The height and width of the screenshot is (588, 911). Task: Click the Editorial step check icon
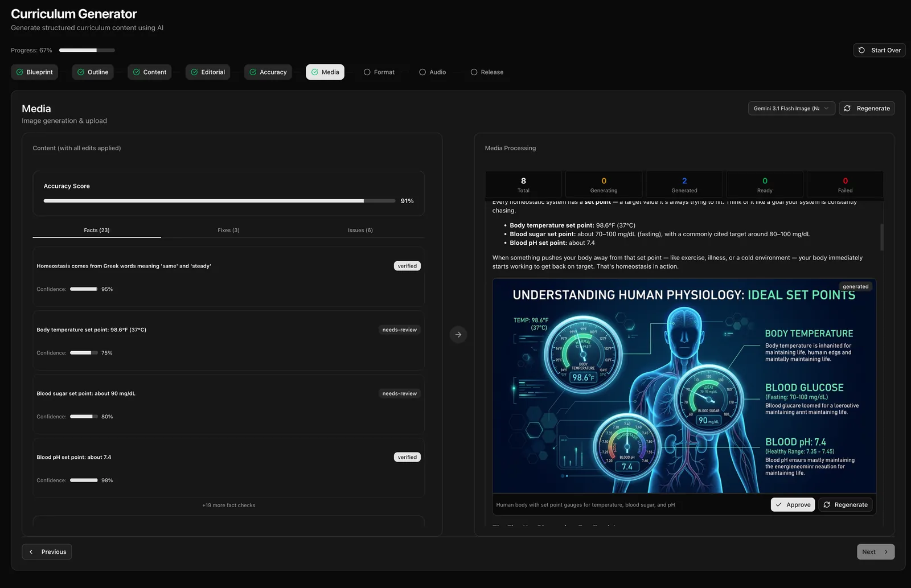click(x=195, y=72)
